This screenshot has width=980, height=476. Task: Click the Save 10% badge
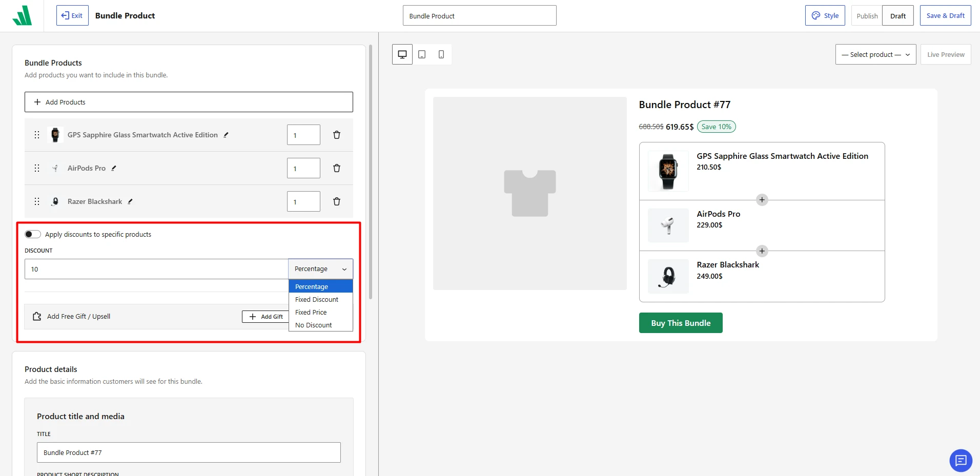pyautogui.click(x=717, y=127)
